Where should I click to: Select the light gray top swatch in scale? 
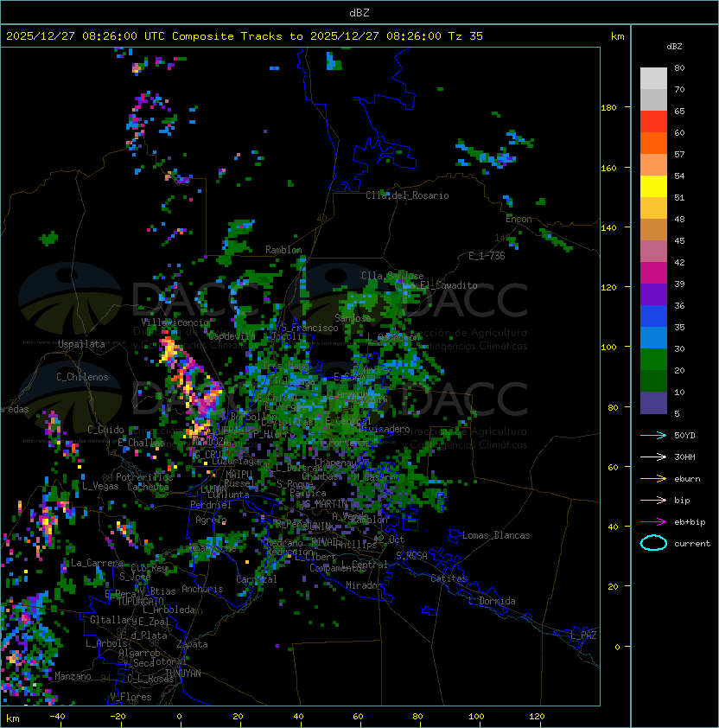(x=653, y=78)
